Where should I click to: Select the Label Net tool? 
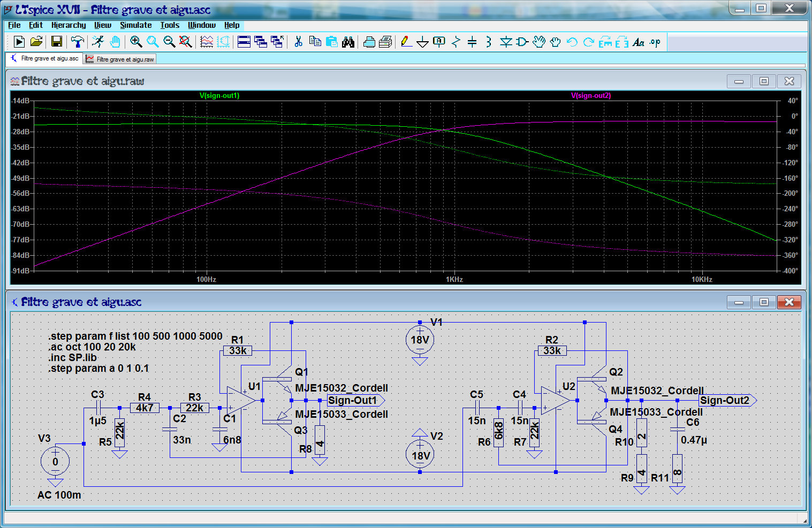(439, 42)
